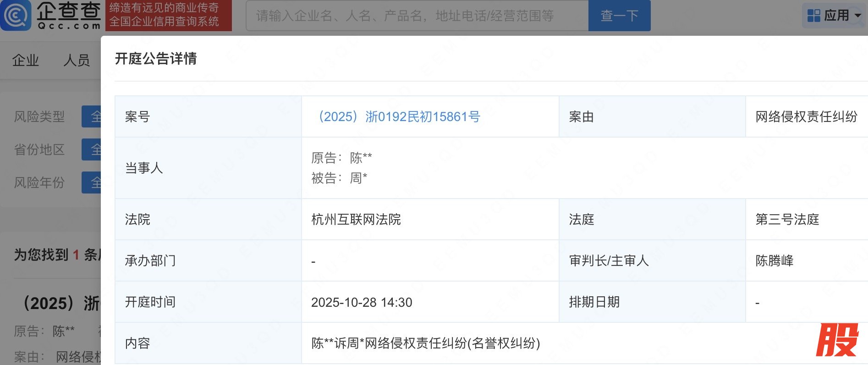Click the 网络侵权责任纠纷 case cause cell
Image resolution: width=868 pixels, height=365 pixels.
[x=806, y=117]
